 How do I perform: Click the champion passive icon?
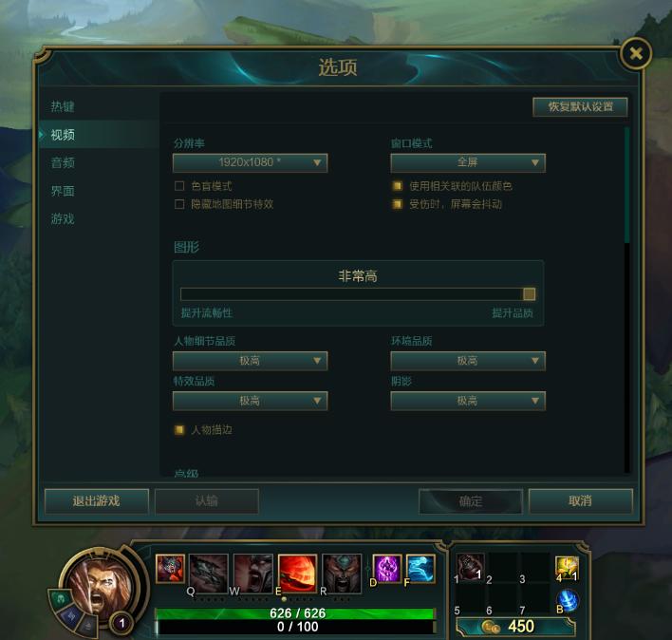[x=170, y=569]
